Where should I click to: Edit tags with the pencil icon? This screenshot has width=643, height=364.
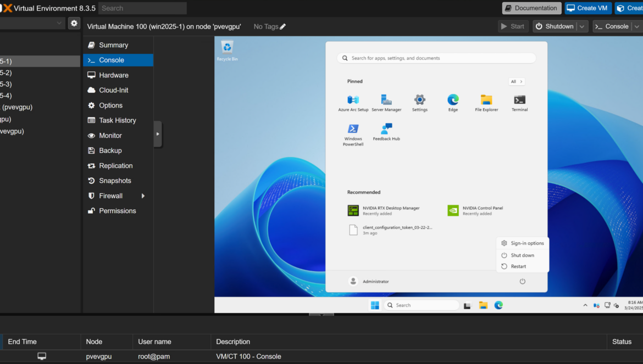(x=282, y=26)
